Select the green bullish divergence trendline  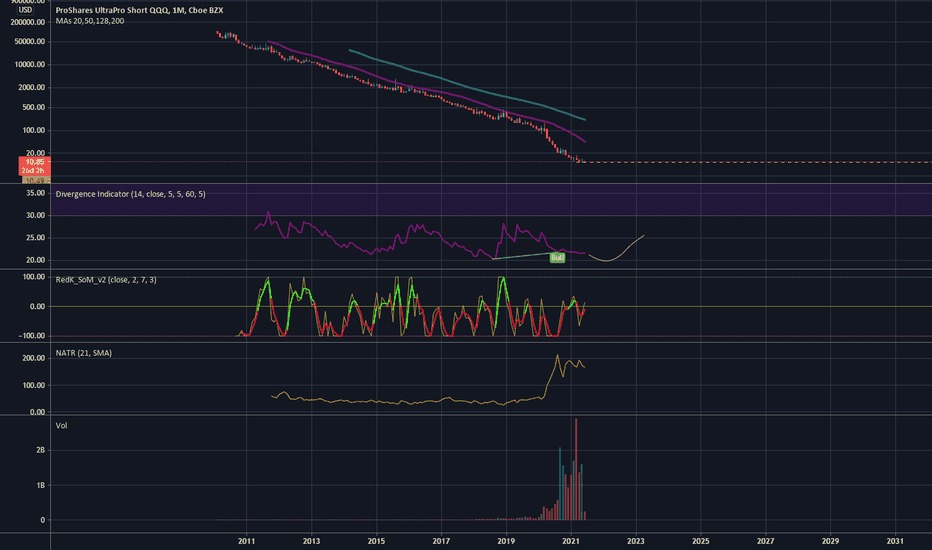(523, 256)
